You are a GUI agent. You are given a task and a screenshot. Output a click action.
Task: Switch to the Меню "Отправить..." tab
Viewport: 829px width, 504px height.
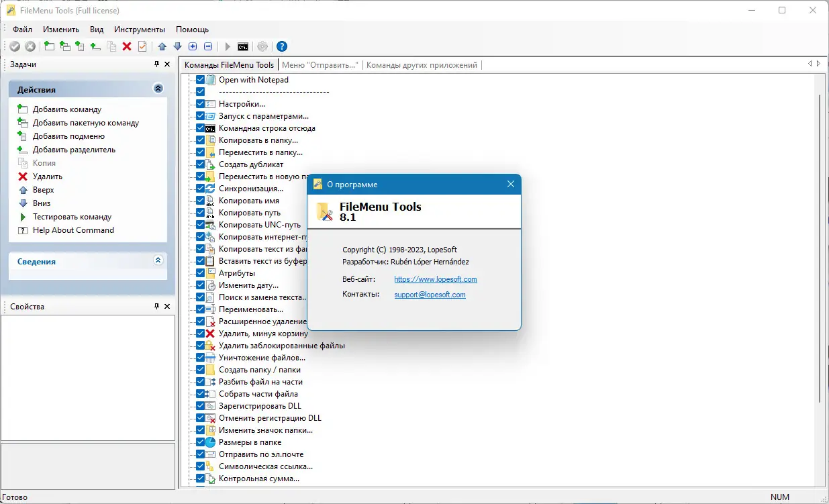coord(320,65)
